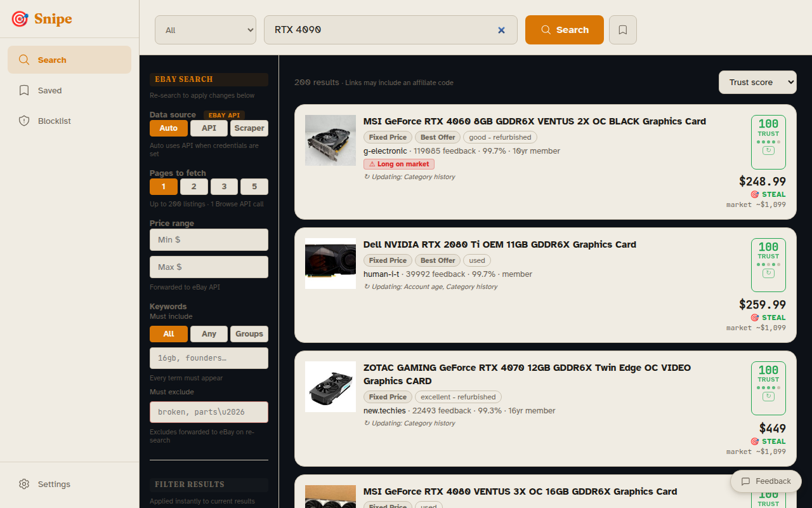Select the API data source tab
Viewport: 812px width, 508px height.
[x=209, y=128]
